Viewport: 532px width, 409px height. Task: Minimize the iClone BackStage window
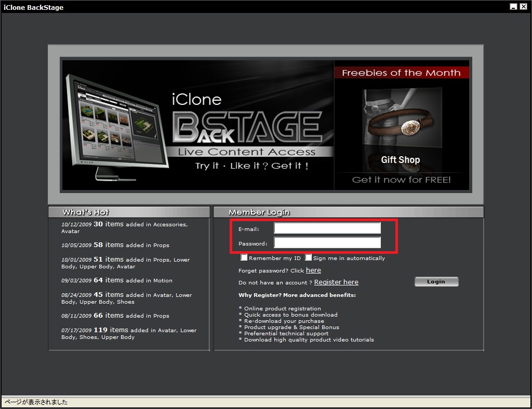tap(514, 6)
